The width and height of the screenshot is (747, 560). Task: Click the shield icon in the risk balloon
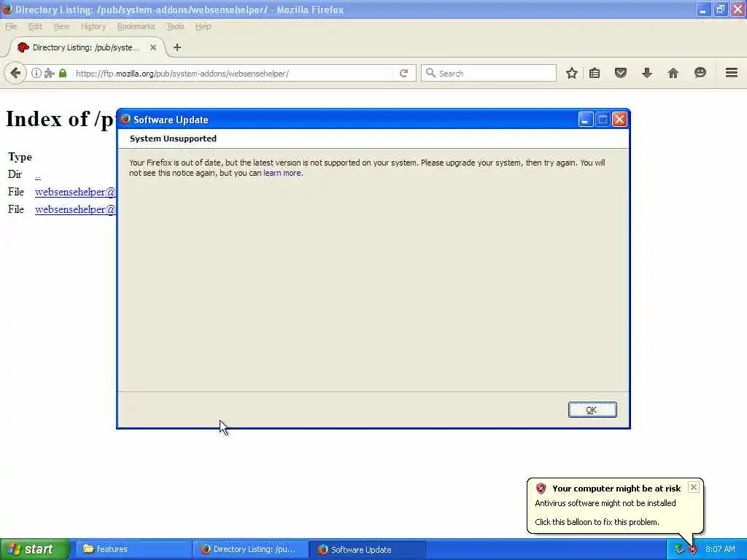click(x=541, y=488)
